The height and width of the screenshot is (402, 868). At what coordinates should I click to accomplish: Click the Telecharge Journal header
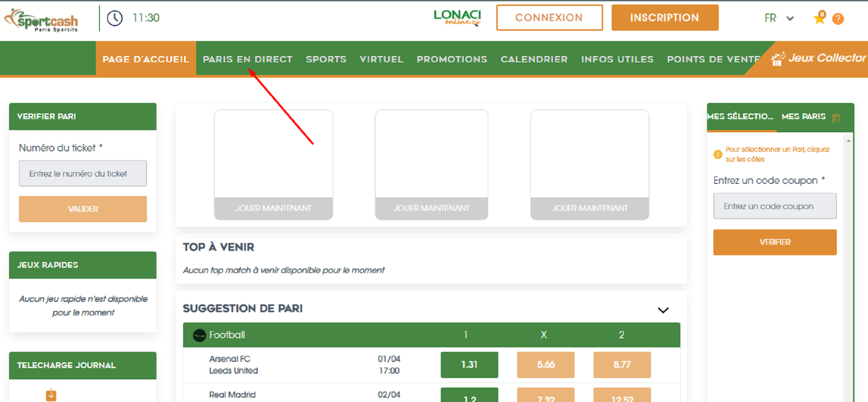[83, 365]
